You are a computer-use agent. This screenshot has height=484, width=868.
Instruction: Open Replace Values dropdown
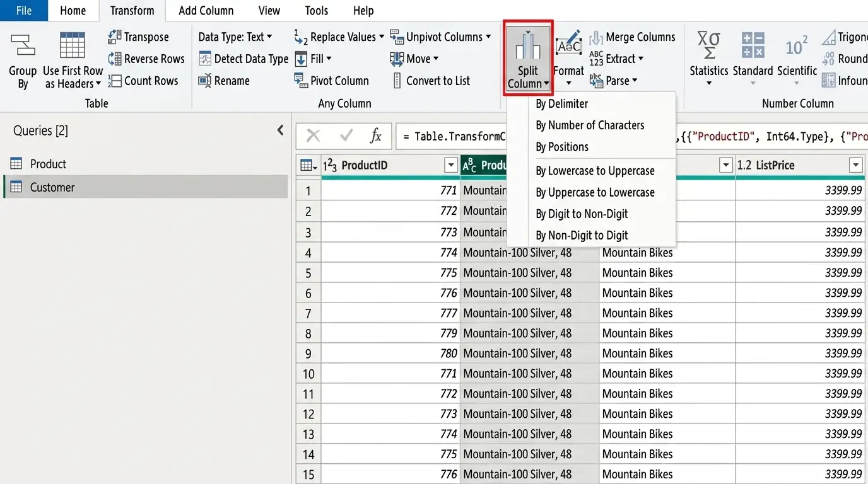339,37
